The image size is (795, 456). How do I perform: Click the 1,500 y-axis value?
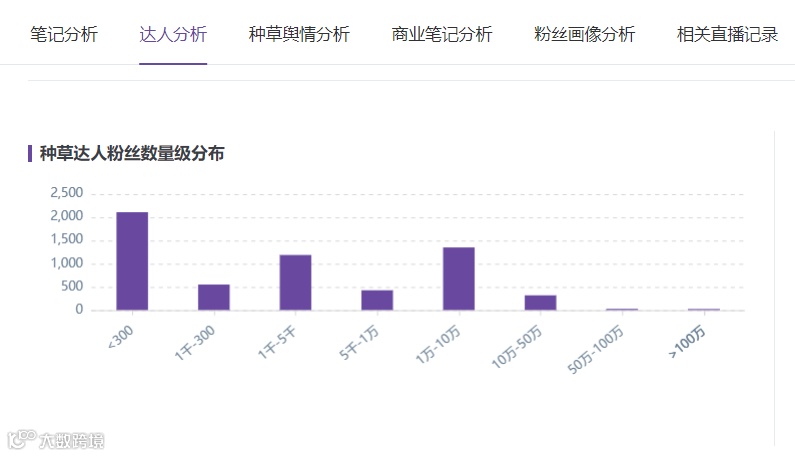66,239
